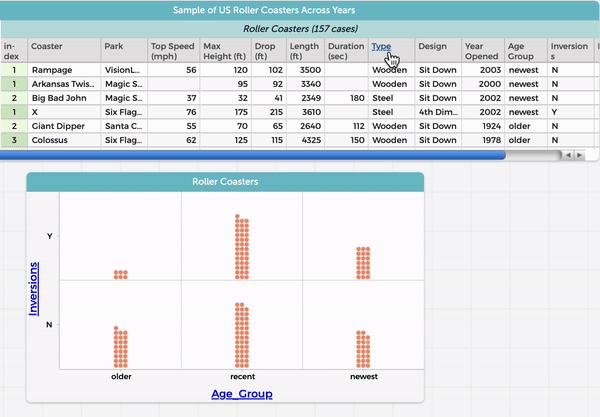Click the Big Bad John cell
This screenshot has width=600, height=417.
point(64,98)
